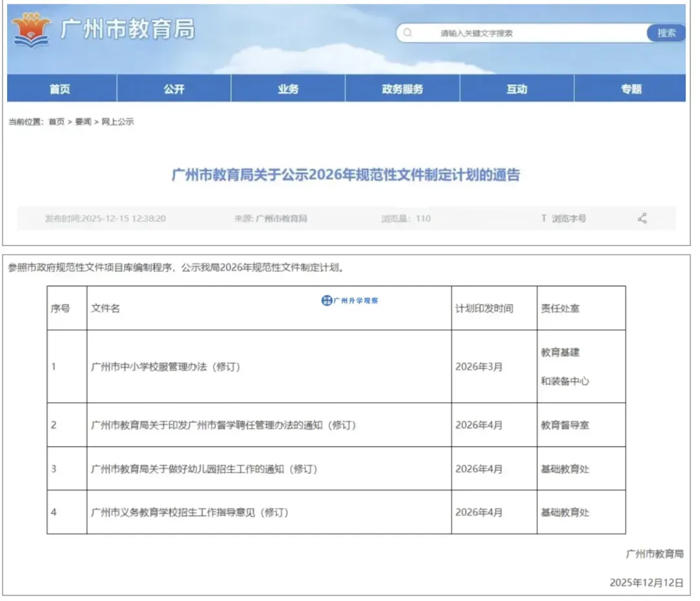This screenshot has height=601, width=700.
Task: Click the share icon in info bar
Action: coord(642,219)
